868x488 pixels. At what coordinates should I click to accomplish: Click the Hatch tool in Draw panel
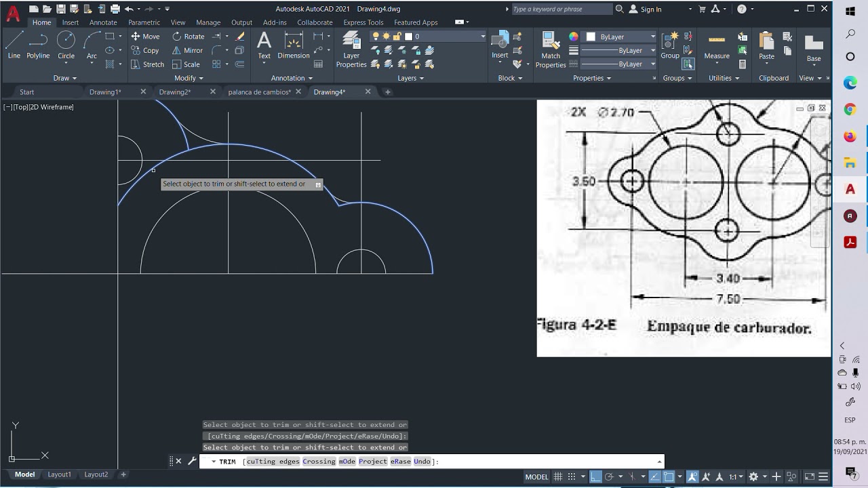(110, 64)
